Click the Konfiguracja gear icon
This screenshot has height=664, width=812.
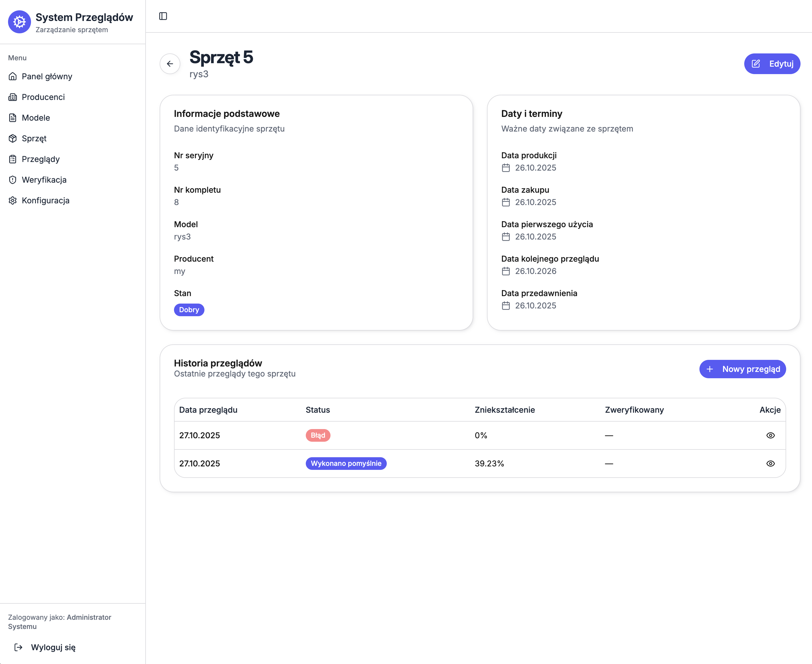[13, 200]
